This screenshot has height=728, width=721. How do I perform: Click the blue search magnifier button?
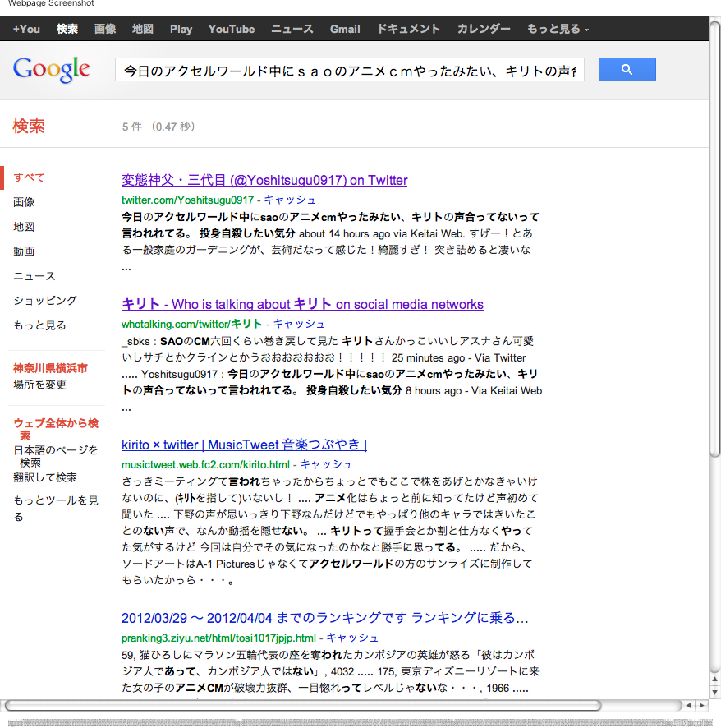click(x=627, y=70)
